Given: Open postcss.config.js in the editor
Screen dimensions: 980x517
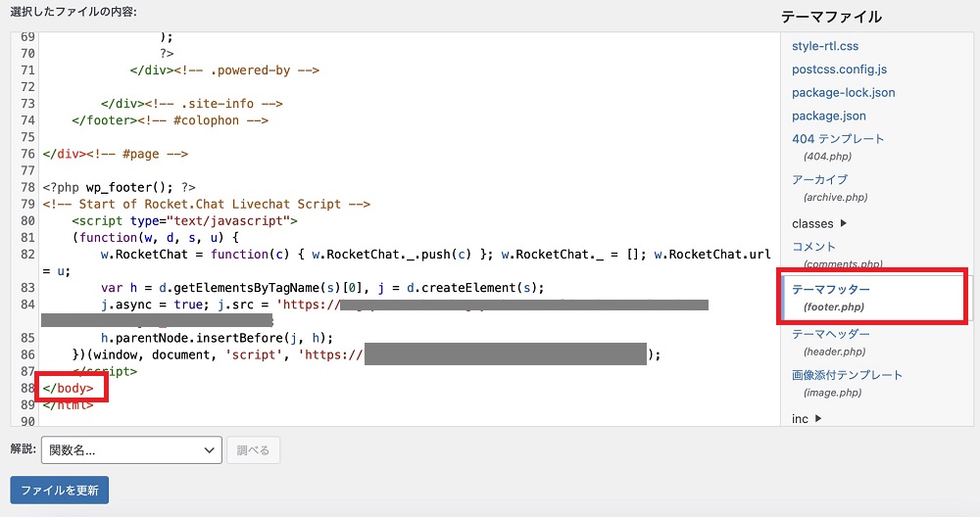Looking at the screenshot, I should pyautogui.click(x=839, y=70).
